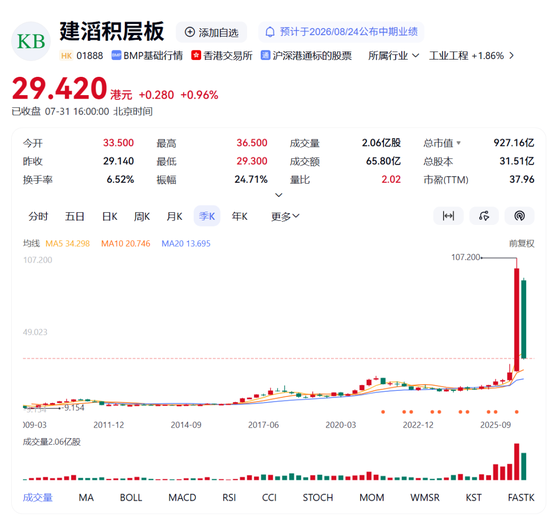Viewport: 550px width, 515px height.
Task: Click the 换手率 6.52% value
Action: (120, 179)
